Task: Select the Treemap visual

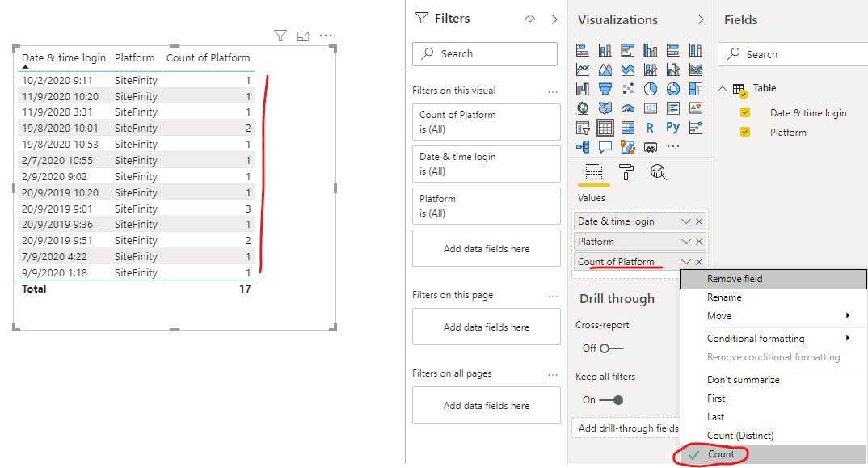Action: pyautogui.click(x=695, y=89)
